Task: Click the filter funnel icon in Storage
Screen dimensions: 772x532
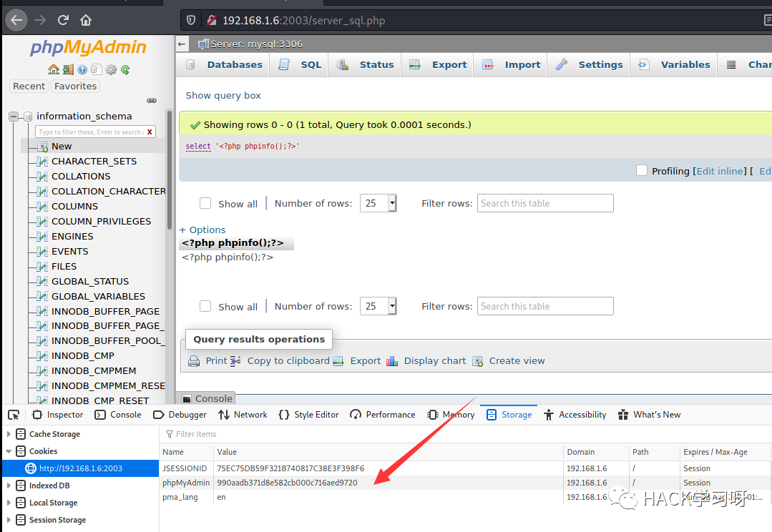Action: click(170, 434)
